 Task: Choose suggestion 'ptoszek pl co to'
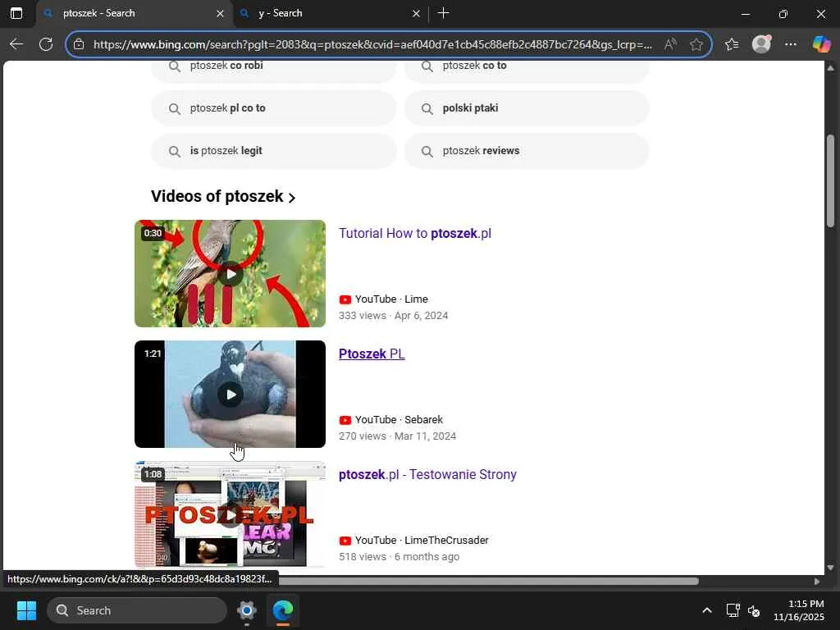pos(274,108)
